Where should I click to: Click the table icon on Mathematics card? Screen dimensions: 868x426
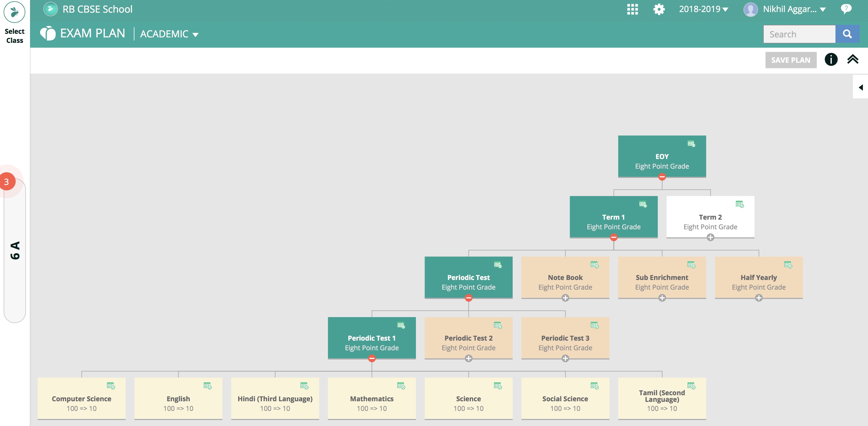pyautogui.click(x=401, y=386)
